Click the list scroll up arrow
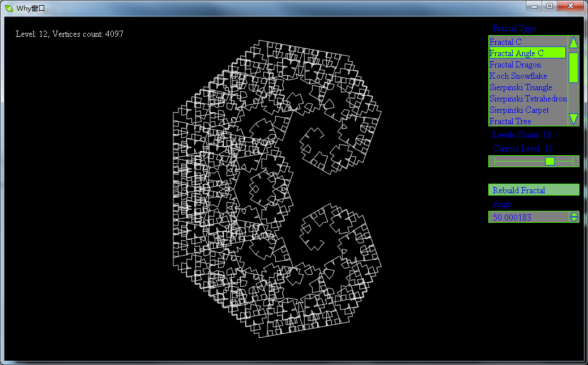This screenshot has width=588, height=365. coord(573,42)
